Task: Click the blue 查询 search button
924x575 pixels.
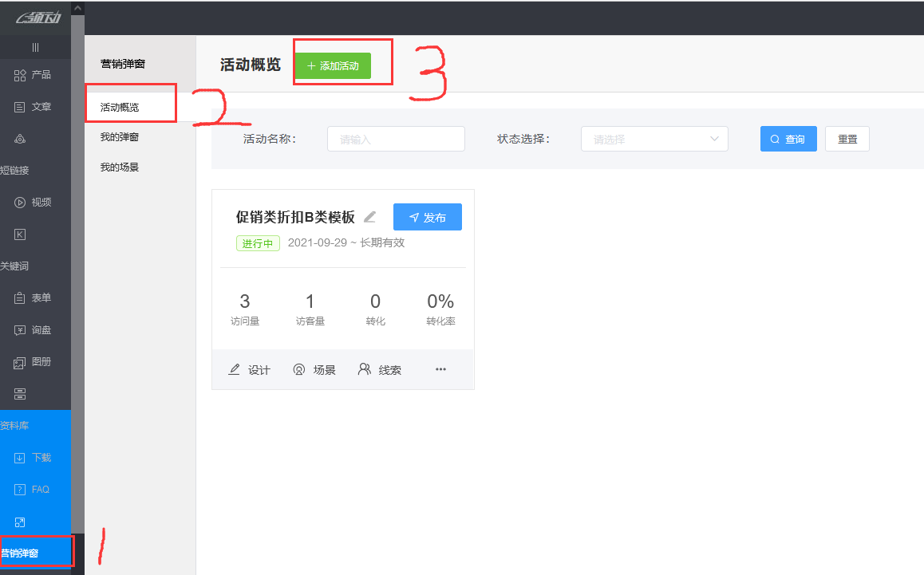Action: (788, 139)
